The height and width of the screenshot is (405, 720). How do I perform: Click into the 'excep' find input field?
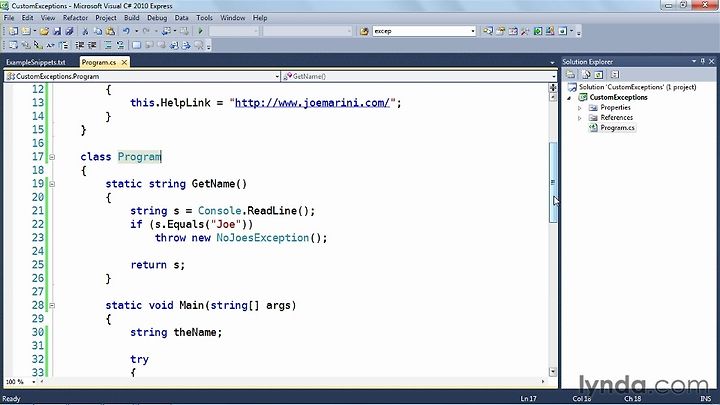(421, 31)
